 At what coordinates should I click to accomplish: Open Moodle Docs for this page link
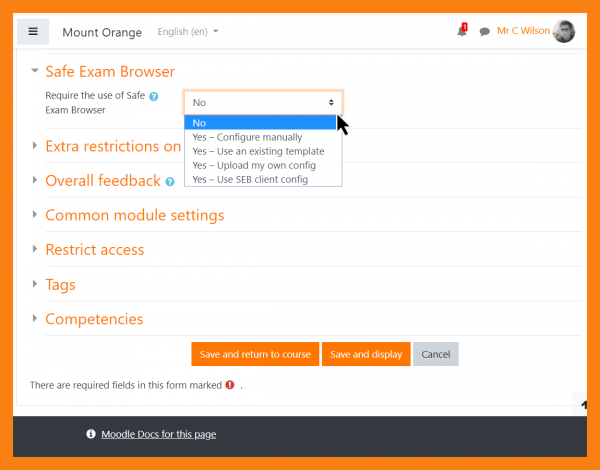tap(158, 434)
